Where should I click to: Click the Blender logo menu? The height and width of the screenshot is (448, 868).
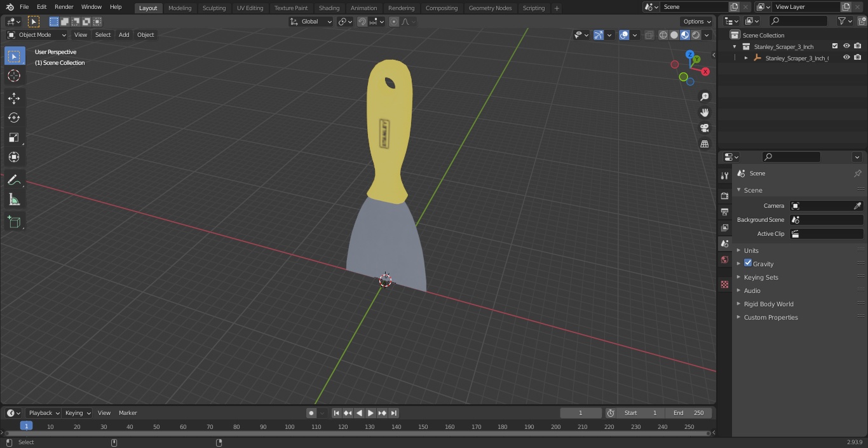point(9,7)
